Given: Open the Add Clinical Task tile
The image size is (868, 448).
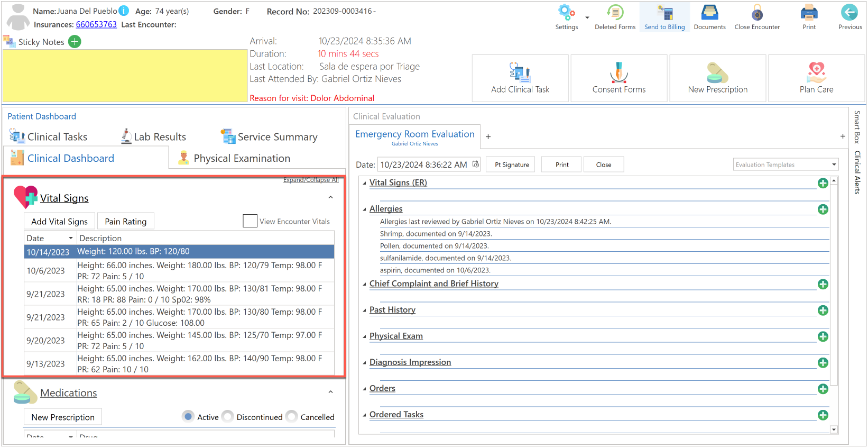Looking at the screenshot, I should point(520,78).
